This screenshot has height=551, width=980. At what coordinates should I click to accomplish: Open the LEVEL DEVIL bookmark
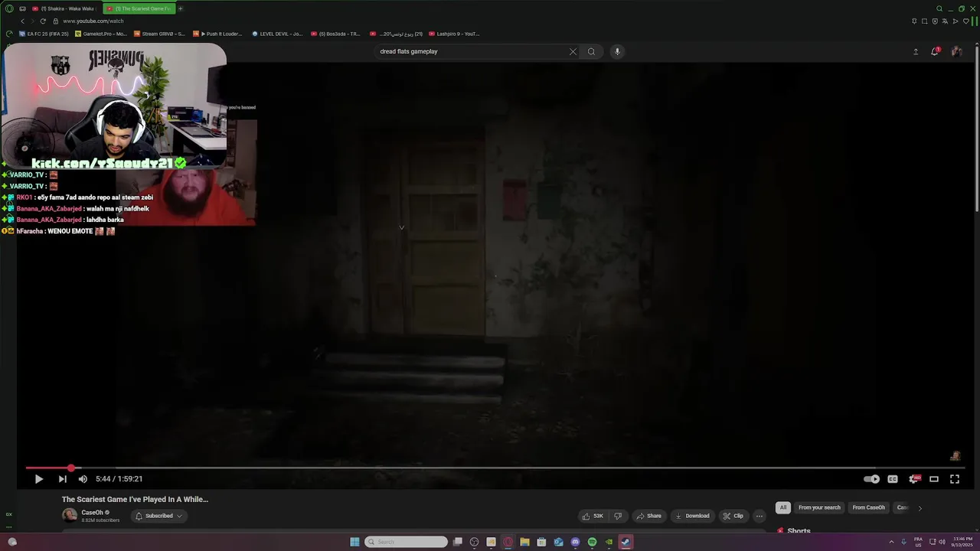(277, 34)
